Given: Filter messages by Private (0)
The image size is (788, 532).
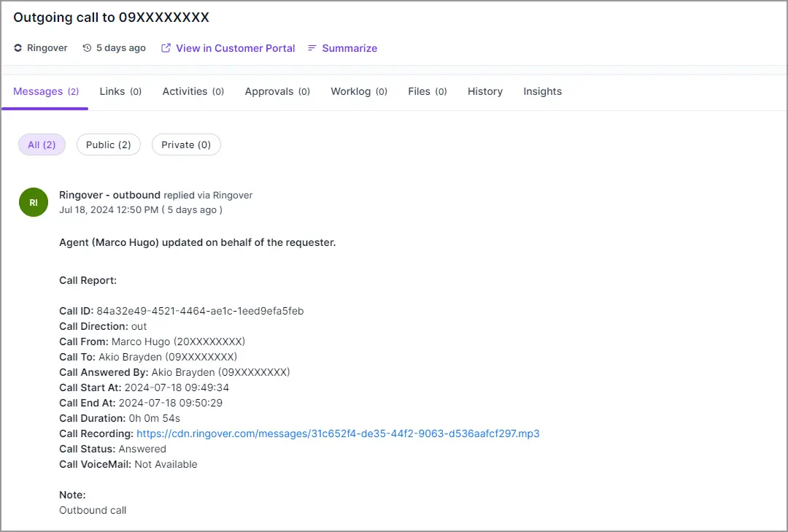Looking at the screenshot, I should pyautogui.click(x=186, y=144).
